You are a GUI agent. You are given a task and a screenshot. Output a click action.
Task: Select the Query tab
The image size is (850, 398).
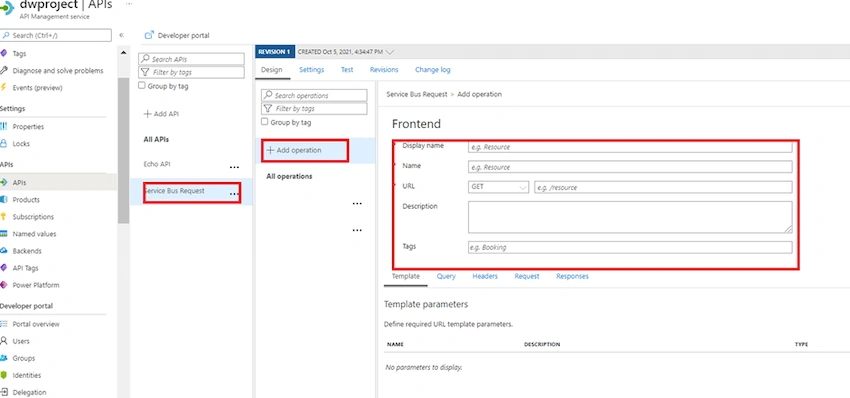tap(446, 276)
